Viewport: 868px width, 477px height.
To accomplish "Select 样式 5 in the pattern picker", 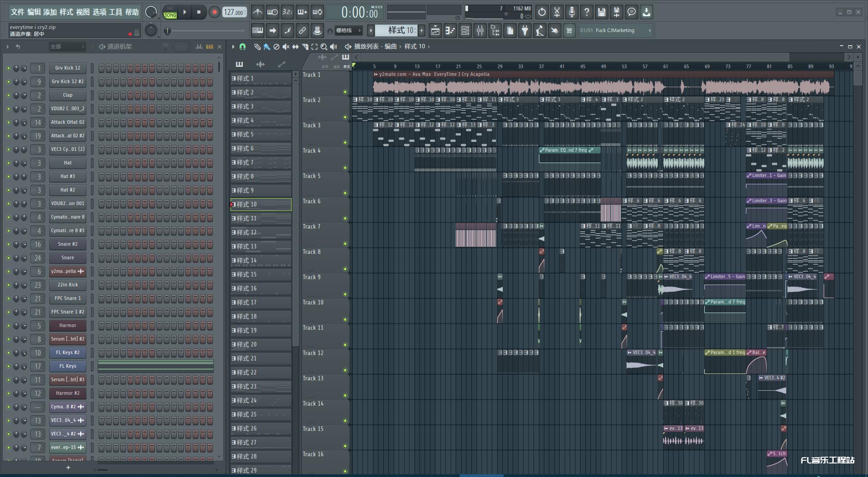I will [261, 134].
